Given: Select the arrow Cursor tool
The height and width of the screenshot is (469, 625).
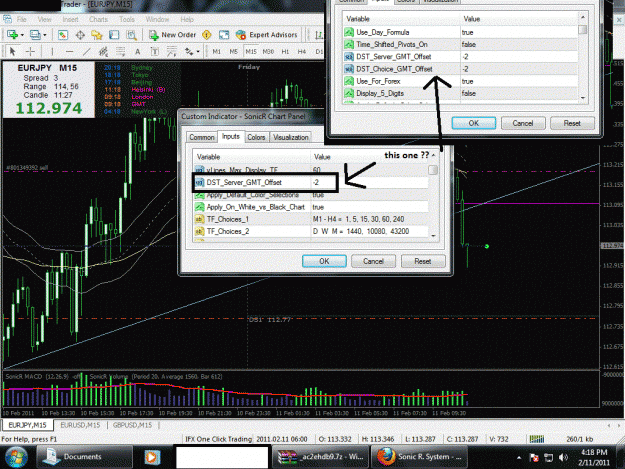Looking at the screenshot, I should [x=12, y=51].
